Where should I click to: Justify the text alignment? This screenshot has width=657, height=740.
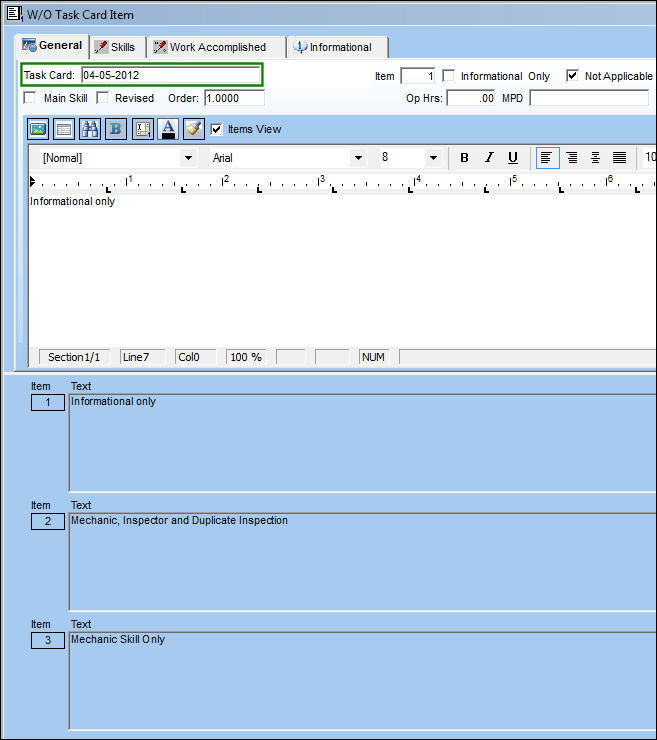619,158
